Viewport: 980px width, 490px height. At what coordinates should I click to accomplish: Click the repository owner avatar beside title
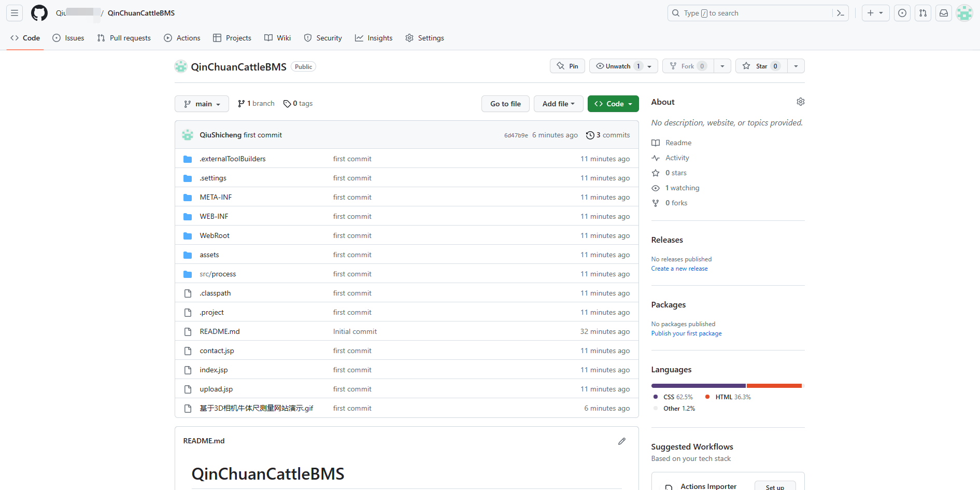coord(181,66)
